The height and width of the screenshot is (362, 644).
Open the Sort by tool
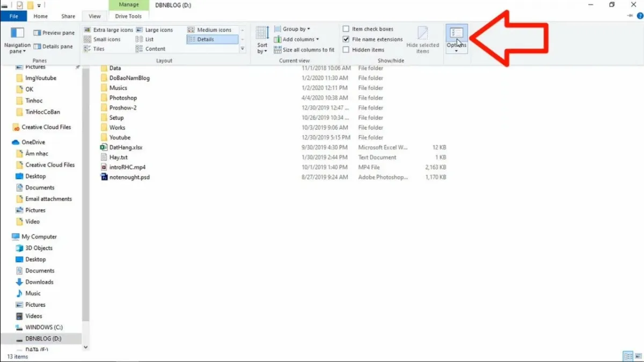tap(262, 39)
